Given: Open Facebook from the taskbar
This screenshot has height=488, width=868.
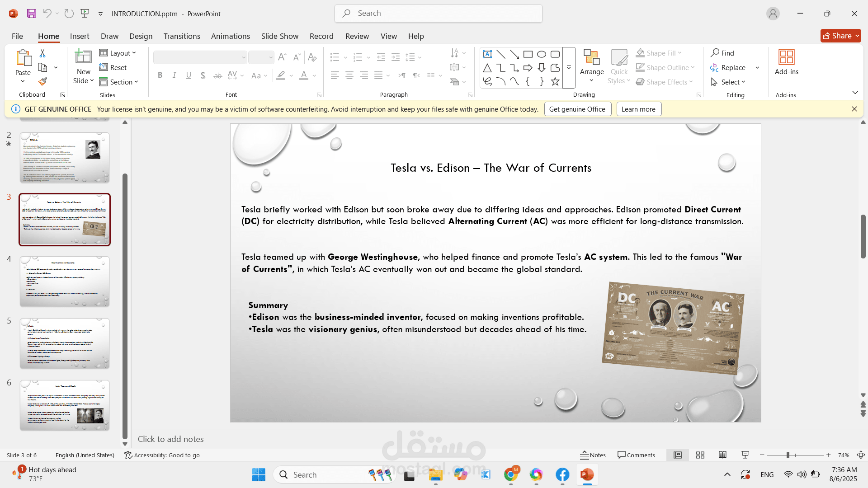Looking at the screenshot, I should tap(562, 475).
